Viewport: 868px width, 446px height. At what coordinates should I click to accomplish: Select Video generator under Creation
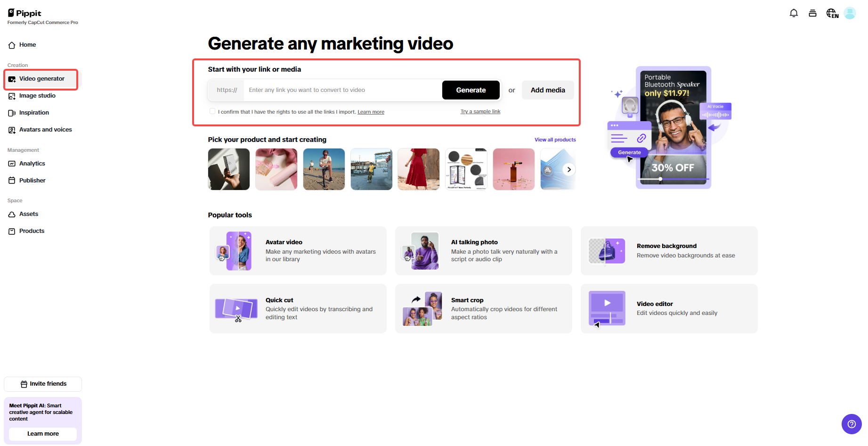pos(42,78)
